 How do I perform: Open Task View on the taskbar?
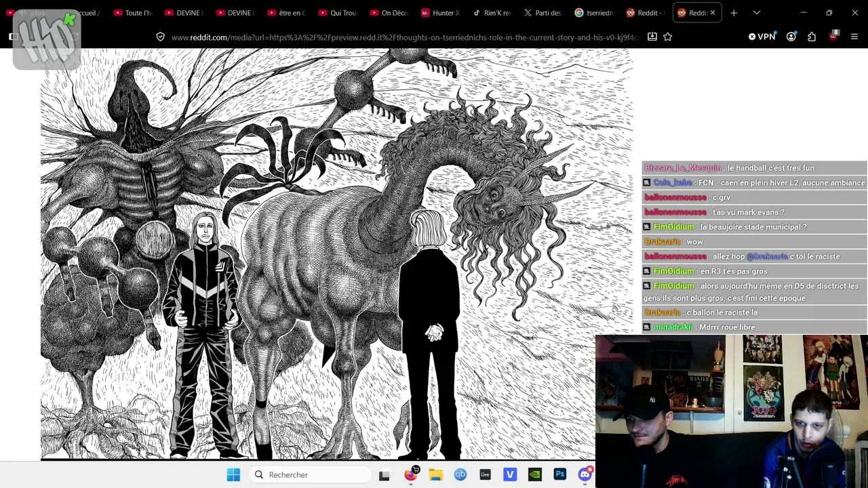384,475
